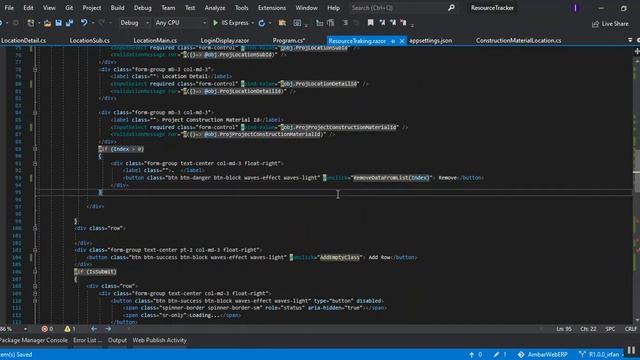The image size is (640, 360).
Task: Click the R1.0.0_irfan branch indicator
Action: point(599,354)
